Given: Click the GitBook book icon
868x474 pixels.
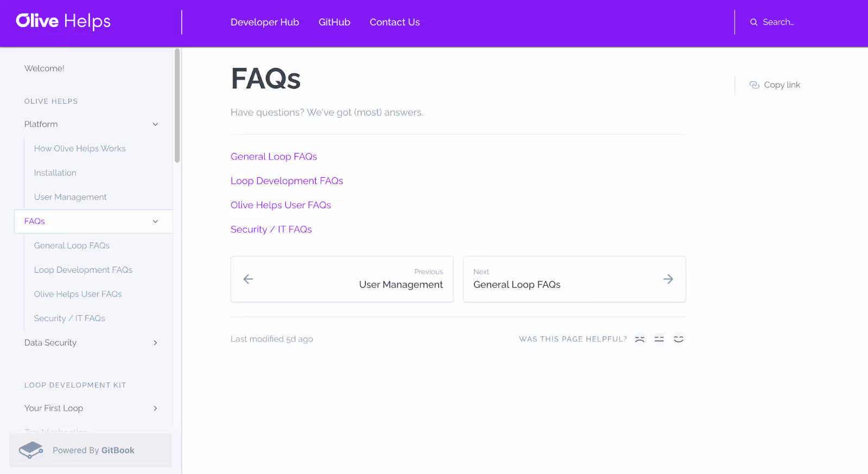Looking at the screenshot, I should click(x=31, y=450).
